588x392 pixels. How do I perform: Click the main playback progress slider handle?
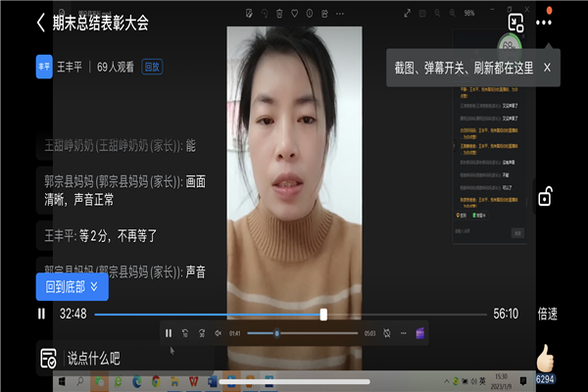323,314
